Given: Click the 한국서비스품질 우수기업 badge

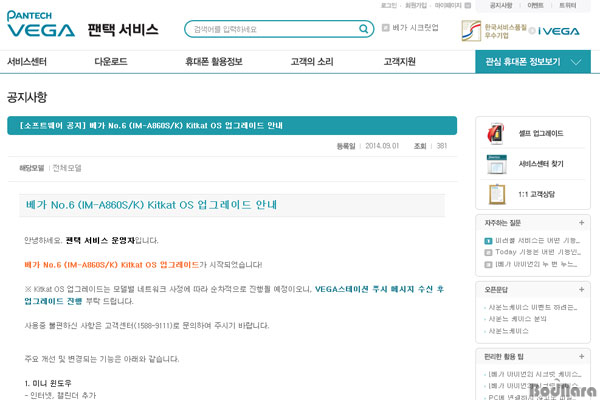Looking at the screenshot, I should click(494, 31).
